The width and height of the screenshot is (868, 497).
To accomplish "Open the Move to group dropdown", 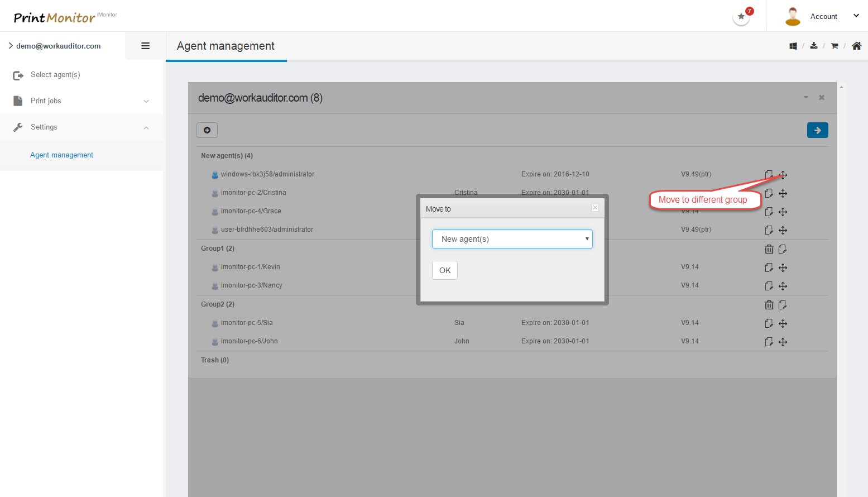I will tap(512, 239).
